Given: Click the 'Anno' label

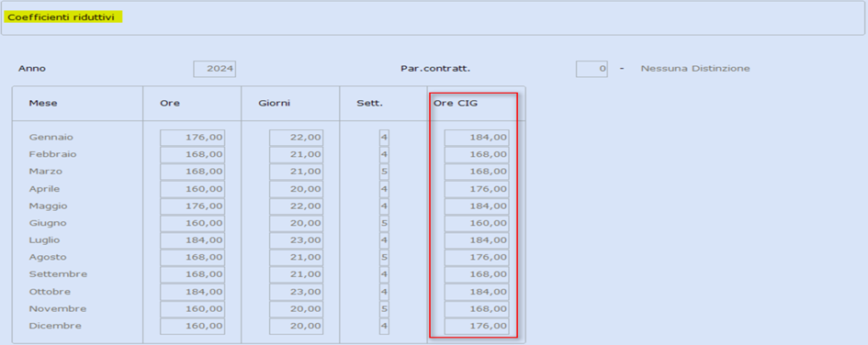Looking at the screenshot, I should [x=32, y=69].
